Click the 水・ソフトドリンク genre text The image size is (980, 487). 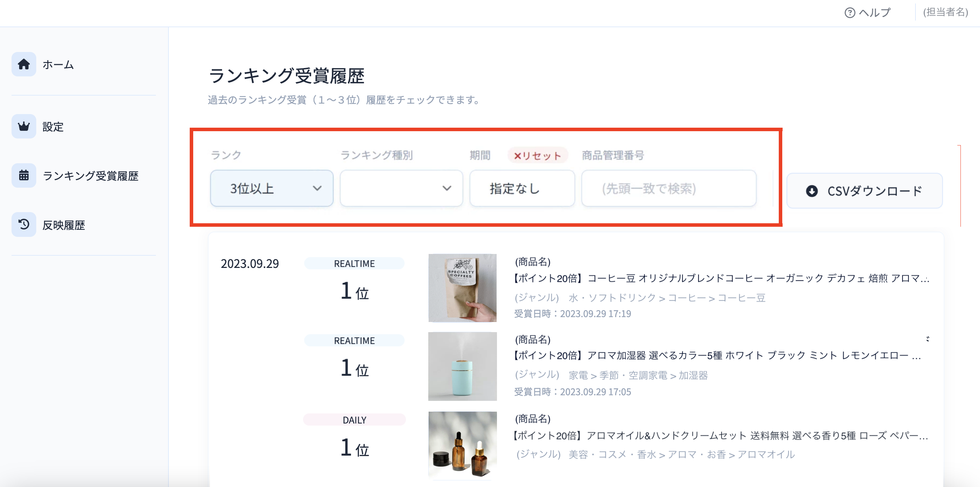coord(667,298)
